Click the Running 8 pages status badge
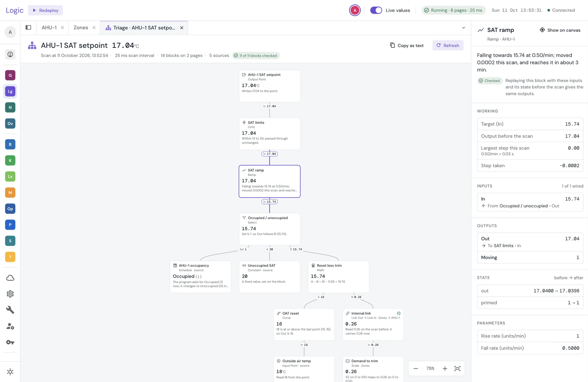588x382 pixels. click(x=453, y=10)
